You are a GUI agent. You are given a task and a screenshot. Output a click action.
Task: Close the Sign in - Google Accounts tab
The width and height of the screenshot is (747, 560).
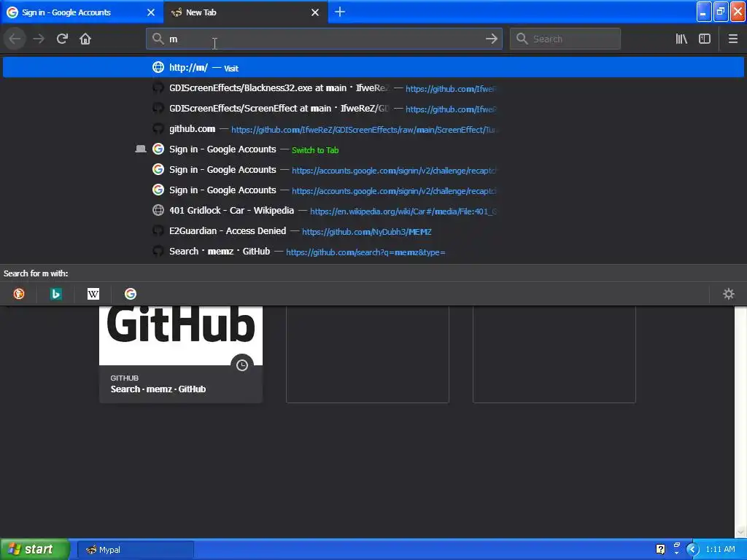coord(150,12)
